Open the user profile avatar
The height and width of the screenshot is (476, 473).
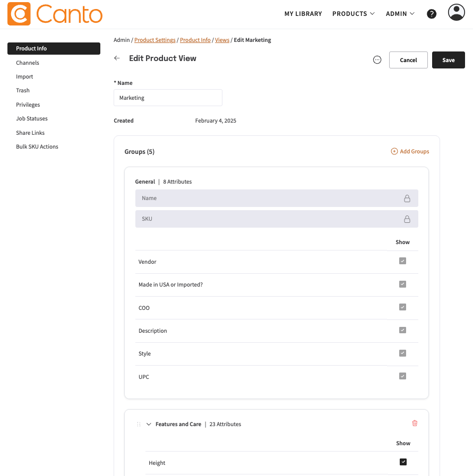457,12
